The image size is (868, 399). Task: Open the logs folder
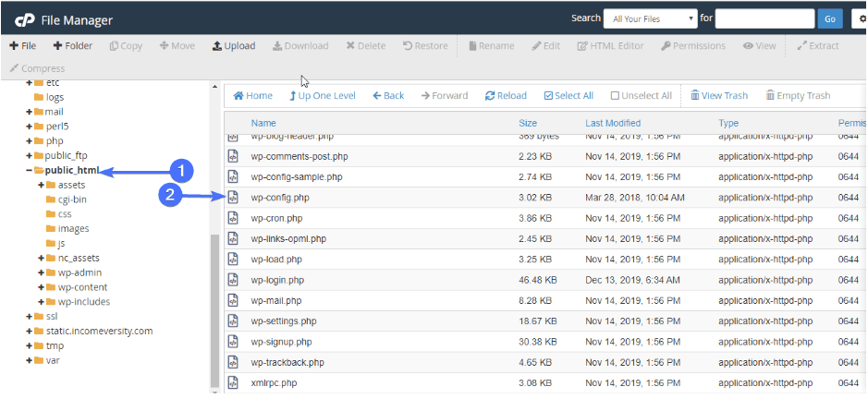pos(49,97)
